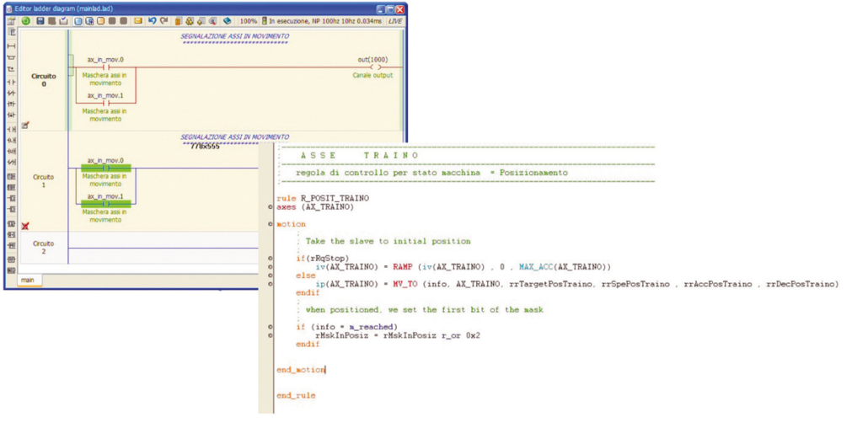Select the Circuito 1 rung header
Viewport: 868px width, 428px height.
click(44, 181)
